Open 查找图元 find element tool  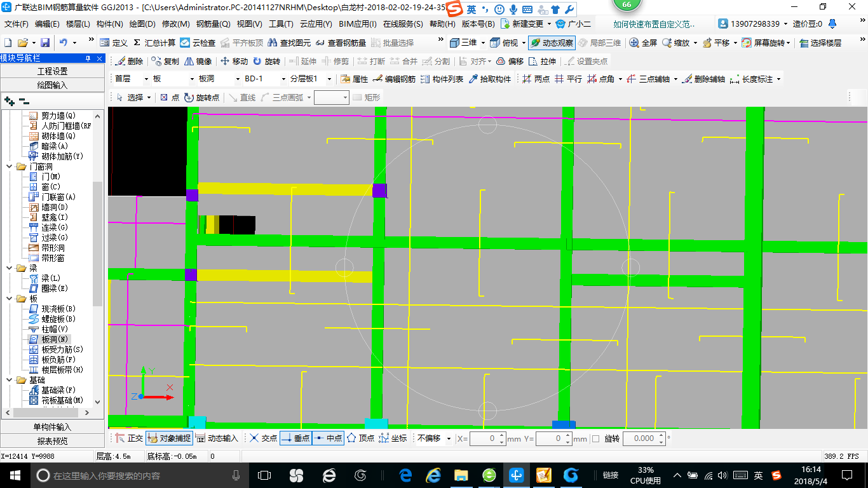(x=289, y=43)
